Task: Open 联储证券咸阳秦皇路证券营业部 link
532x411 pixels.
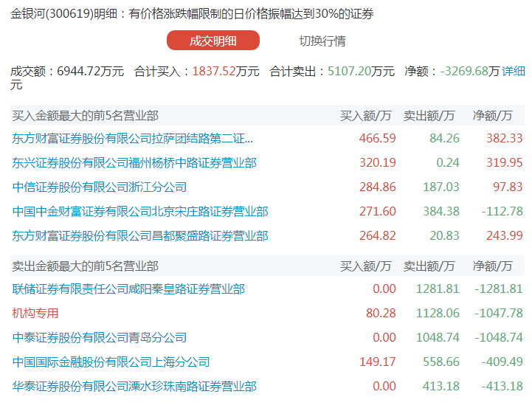Action: [128, 289]
